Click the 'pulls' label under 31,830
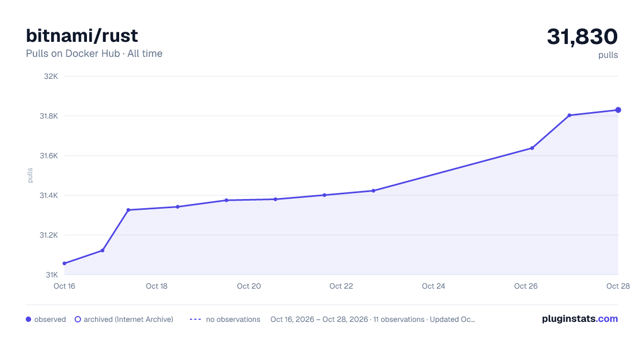The width and height of the screenshot is (644, 338). click(608, 55)
